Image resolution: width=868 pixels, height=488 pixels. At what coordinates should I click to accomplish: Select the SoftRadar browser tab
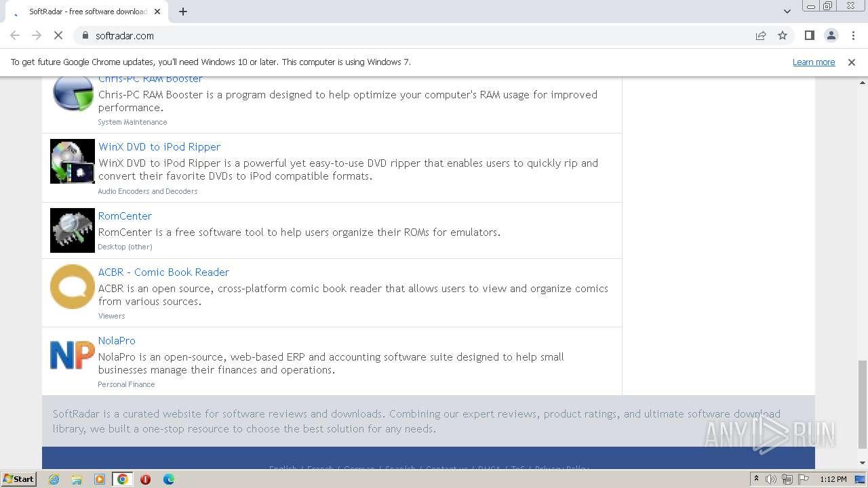tap(87, 12)
